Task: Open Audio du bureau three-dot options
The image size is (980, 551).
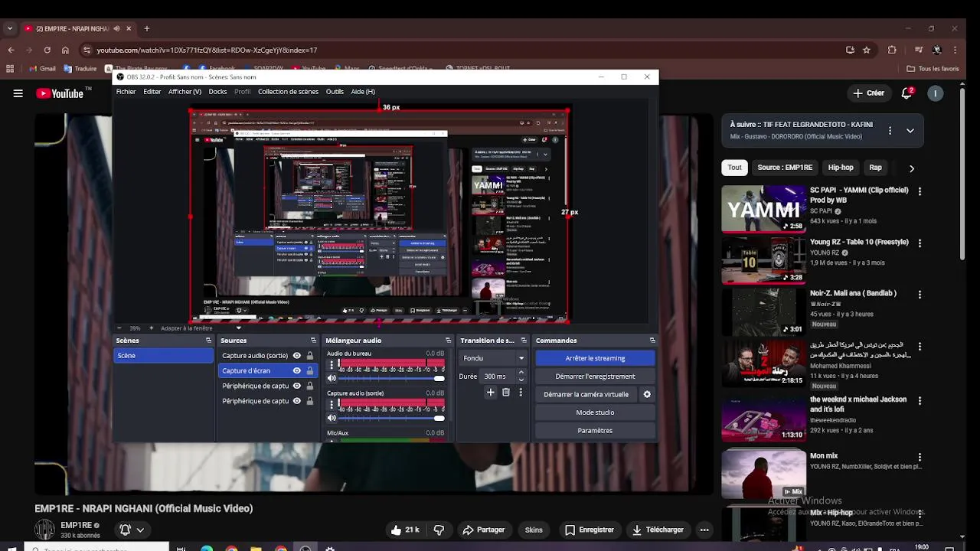Action: (332, 366)
